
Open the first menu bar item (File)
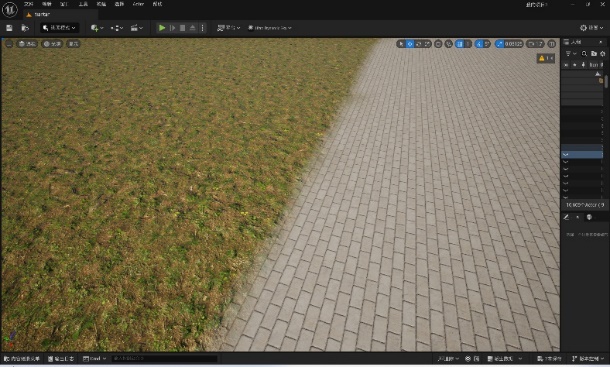point(29,4)
